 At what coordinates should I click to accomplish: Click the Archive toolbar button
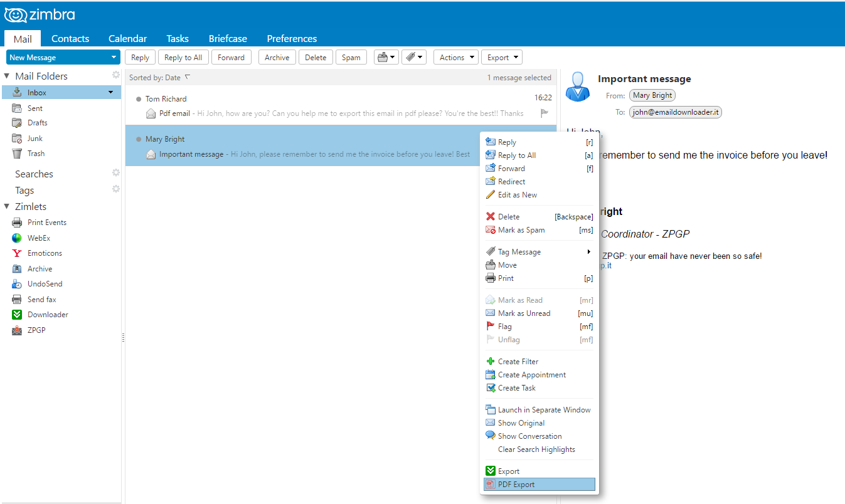coord(277,57)
